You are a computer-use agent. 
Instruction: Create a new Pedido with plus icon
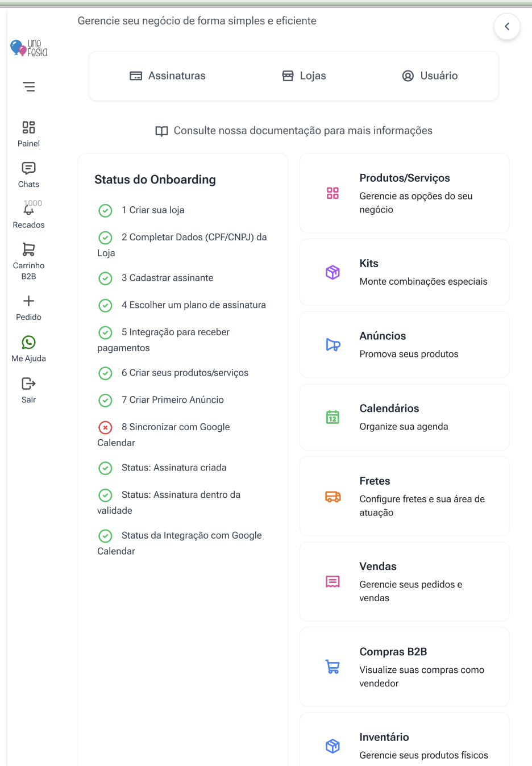[x=28, y=301]
